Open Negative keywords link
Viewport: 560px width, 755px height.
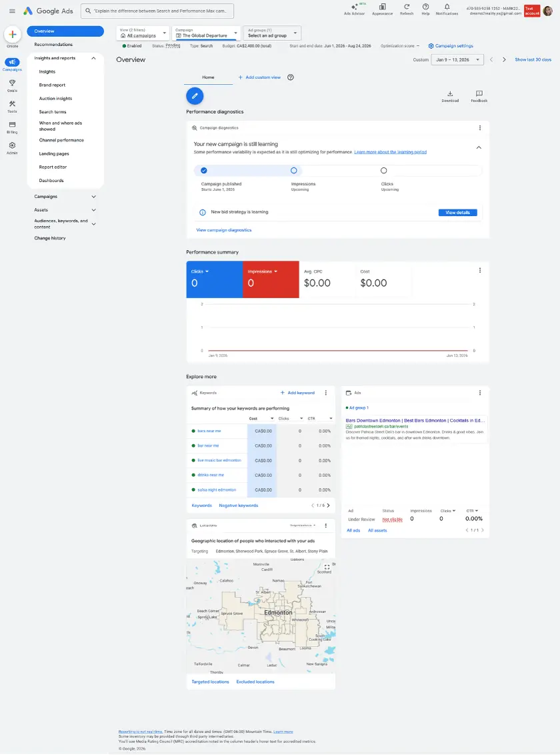click(x=239, y=505)
